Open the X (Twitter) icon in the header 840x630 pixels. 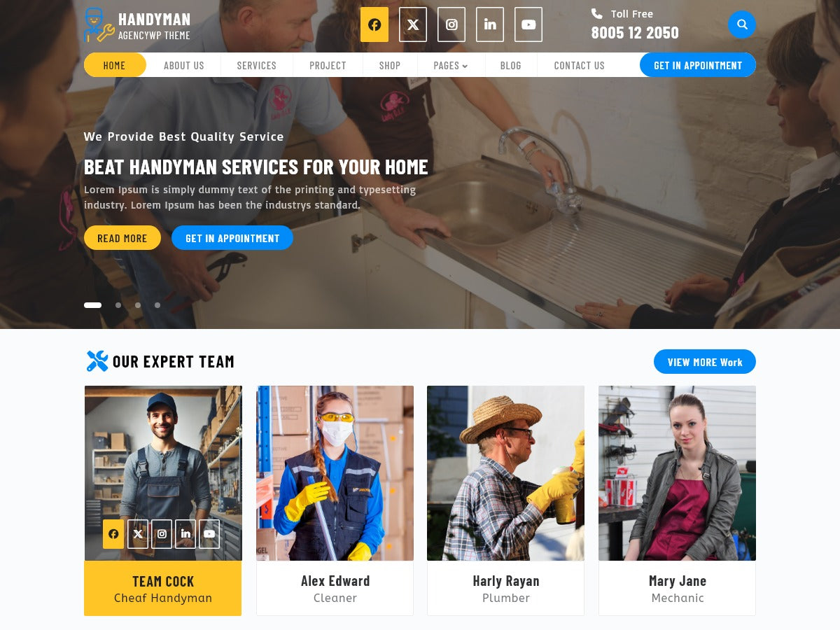(413, 24)
